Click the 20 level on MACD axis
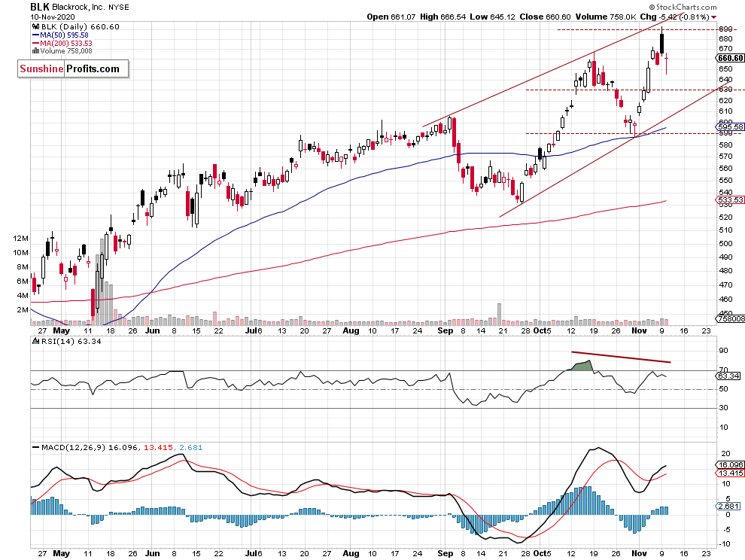This screenshot has height=560, width=745. (725, 454)
